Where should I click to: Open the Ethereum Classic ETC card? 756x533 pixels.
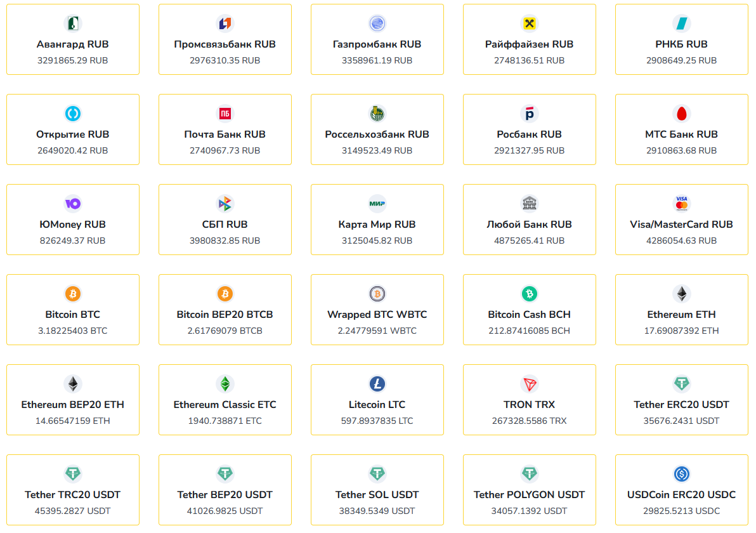225,400
